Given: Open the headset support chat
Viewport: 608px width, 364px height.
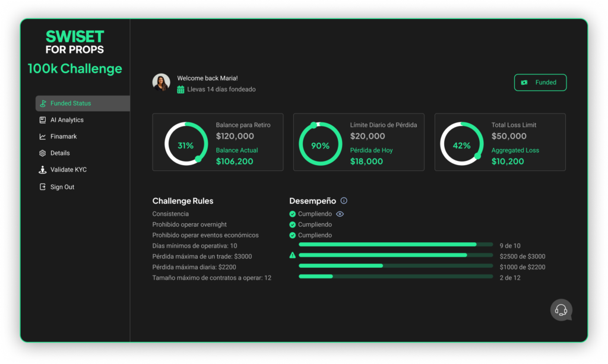Looking at the screenshot, I should (x=561, y=309).
